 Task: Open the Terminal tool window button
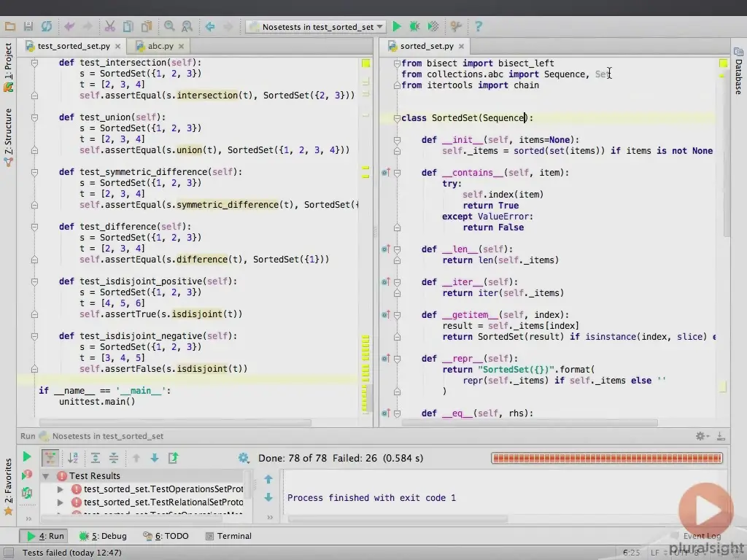point(228,536)
